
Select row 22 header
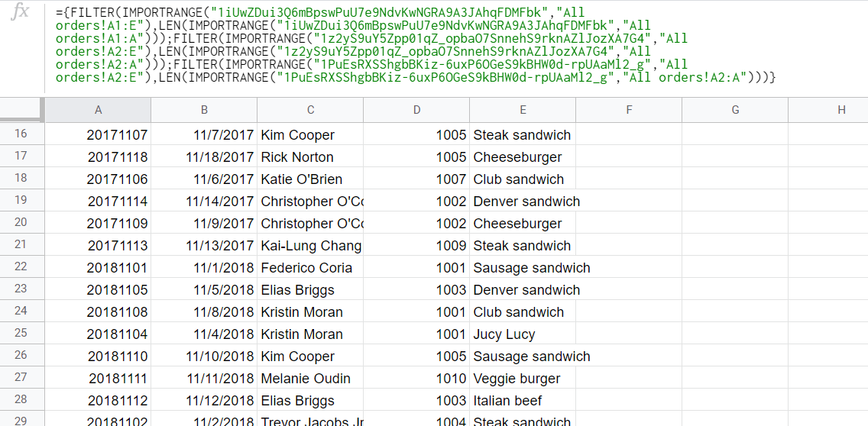pos(22,267)
